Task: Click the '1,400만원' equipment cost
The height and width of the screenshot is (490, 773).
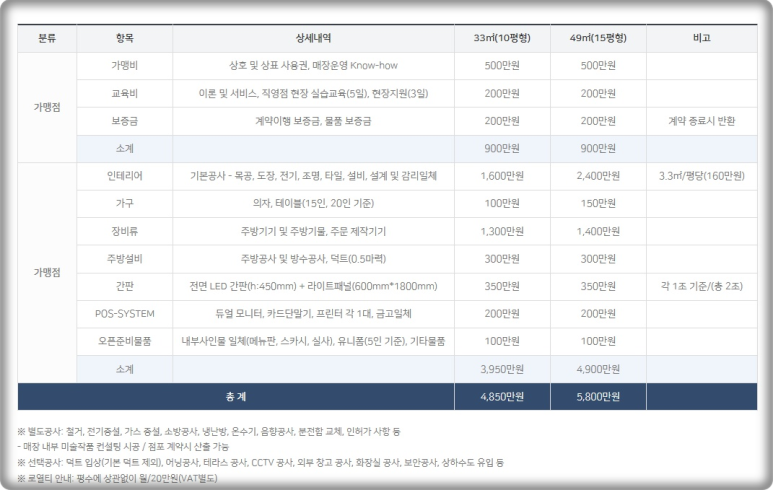Action: click(x=598, y=231)
